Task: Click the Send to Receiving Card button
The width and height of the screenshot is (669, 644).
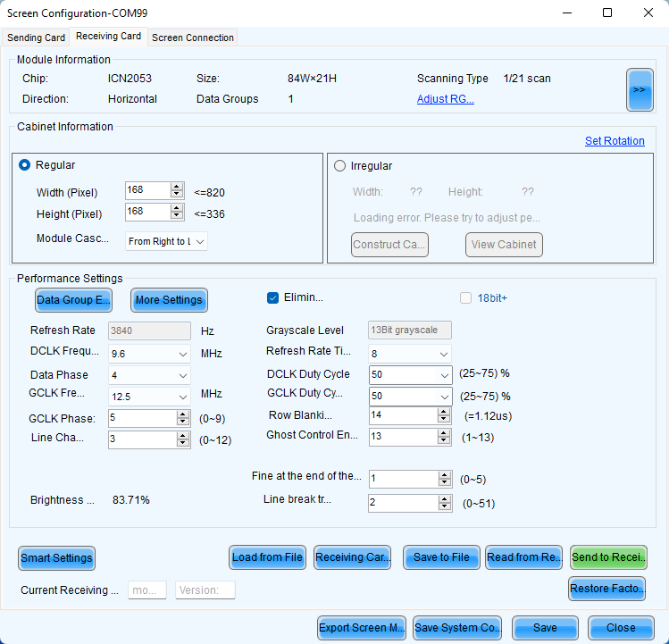Action: (x=608, y=557)
